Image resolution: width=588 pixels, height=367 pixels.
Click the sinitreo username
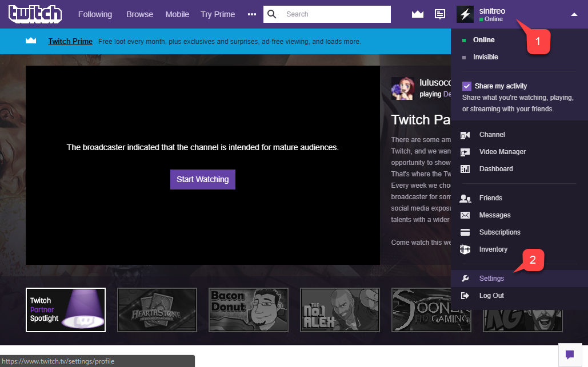(x=492, y=11)
